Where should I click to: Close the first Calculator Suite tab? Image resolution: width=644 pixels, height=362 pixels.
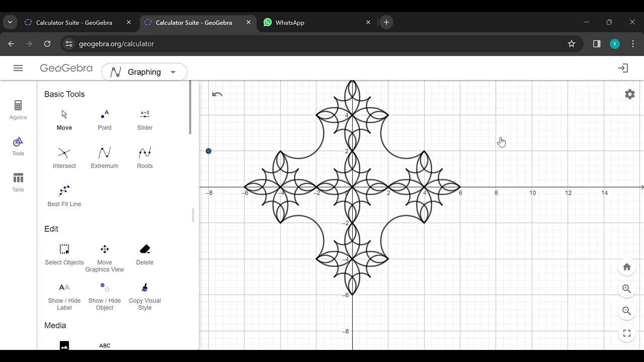point(129,23)
